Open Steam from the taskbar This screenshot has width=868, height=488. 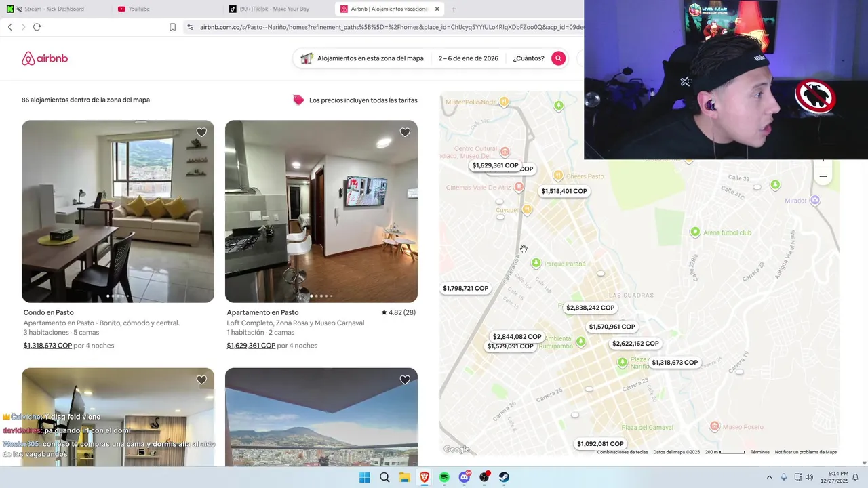(505, 477)
